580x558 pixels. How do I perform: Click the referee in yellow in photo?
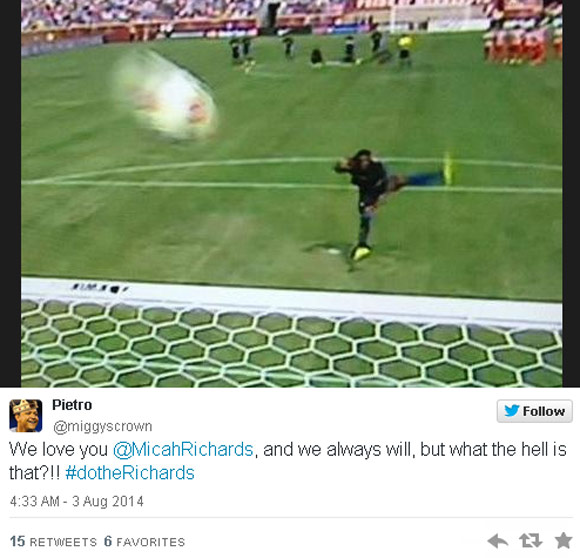click(405, 50)
